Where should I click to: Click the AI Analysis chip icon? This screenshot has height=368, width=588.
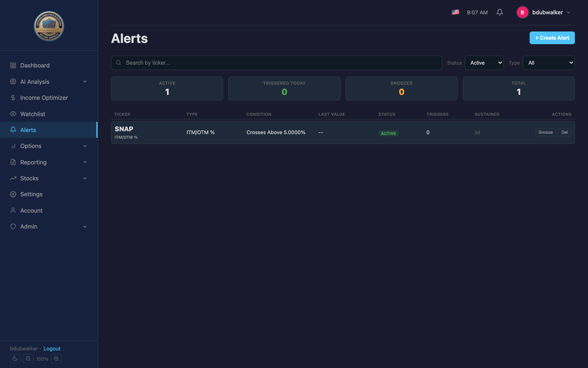tap(13, 82)
